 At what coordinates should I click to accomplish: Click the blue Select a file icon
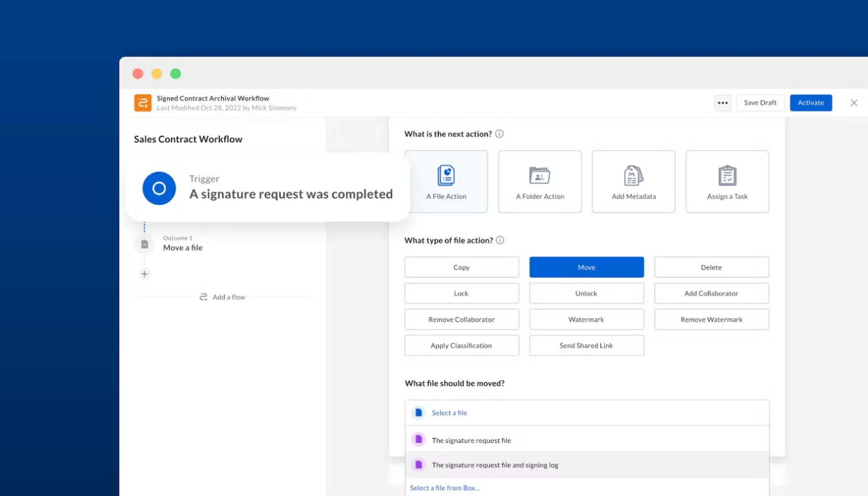tap(419, 413)
